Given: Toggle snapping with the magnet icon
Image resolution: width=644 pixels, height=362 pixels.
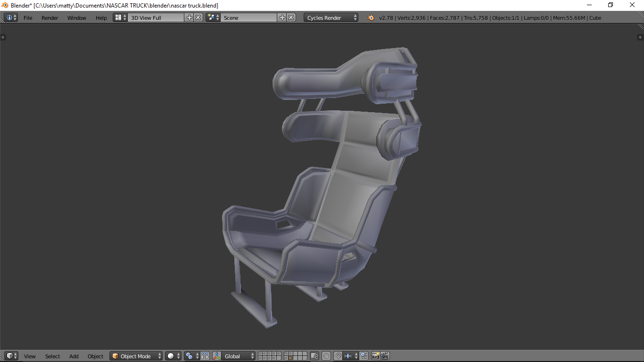Looking at the screenshot, I should [x=338, y=356].
